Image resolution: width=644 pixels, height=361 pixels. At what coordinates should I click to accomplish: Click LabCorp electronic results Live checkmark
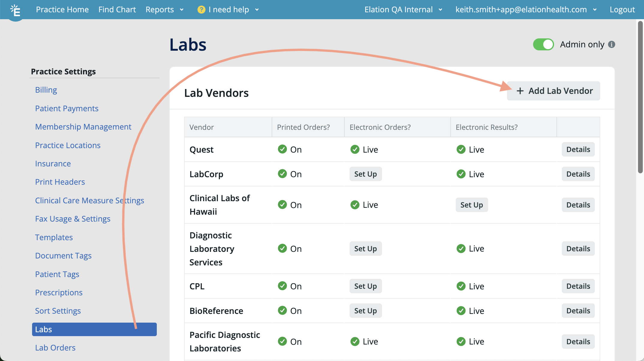tap(461, 174)
